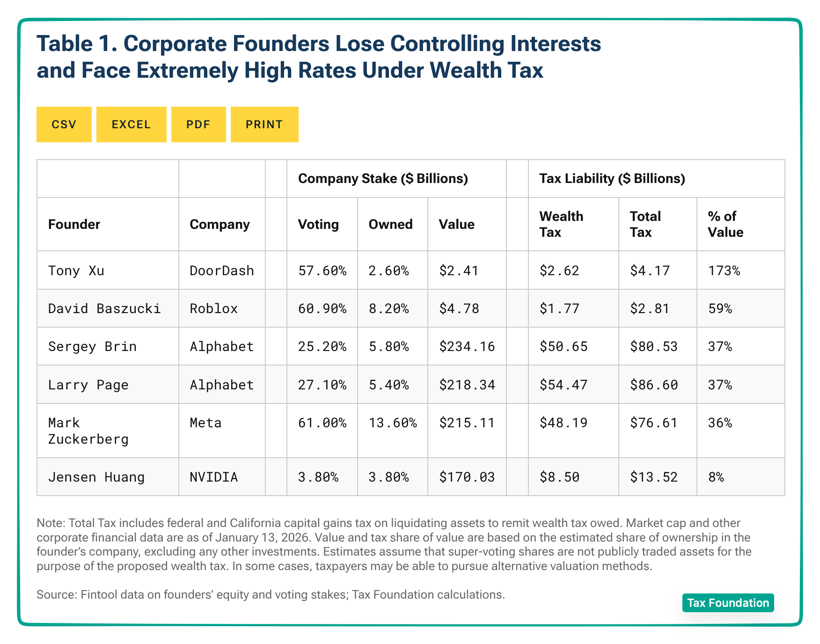Sort by the Company column header
Image resolution: width=820 pixels, height=644 pixels.
coord(220,224)
